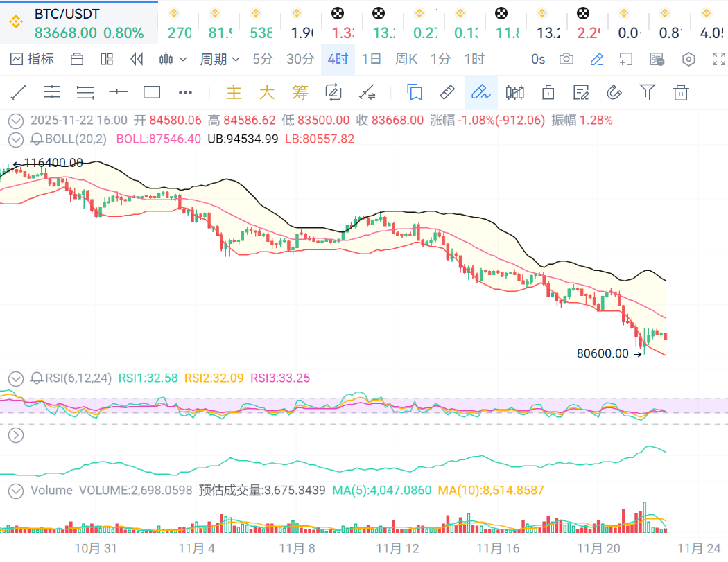Image resolution: width=728 pixels, height=562 pixels.
Task: Click the BTC/USDT trading pair header
Action: pyautogui.click(x=67, y=14)
